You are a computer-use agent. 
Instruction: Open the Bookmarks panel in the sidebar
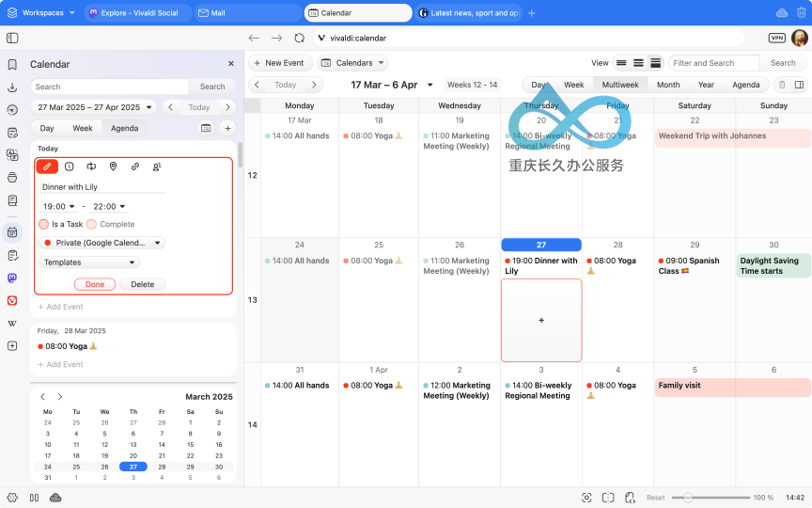(12, 64)
